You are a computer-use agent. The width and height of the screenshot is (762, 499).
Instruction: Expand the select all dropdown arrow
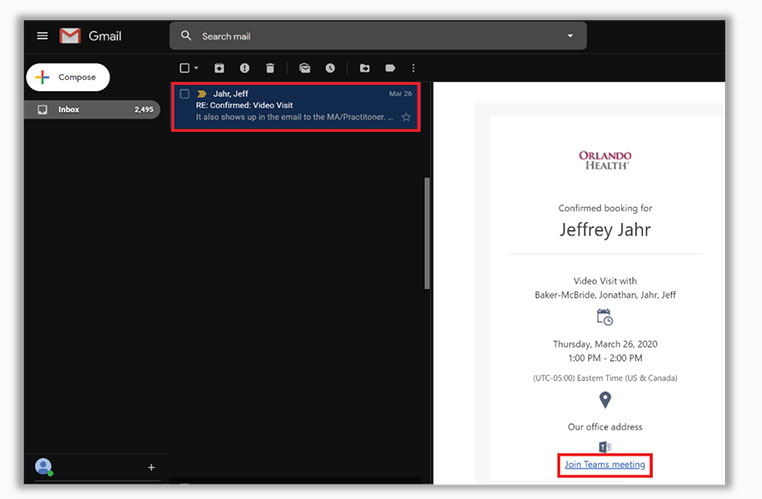click(196, 68)
